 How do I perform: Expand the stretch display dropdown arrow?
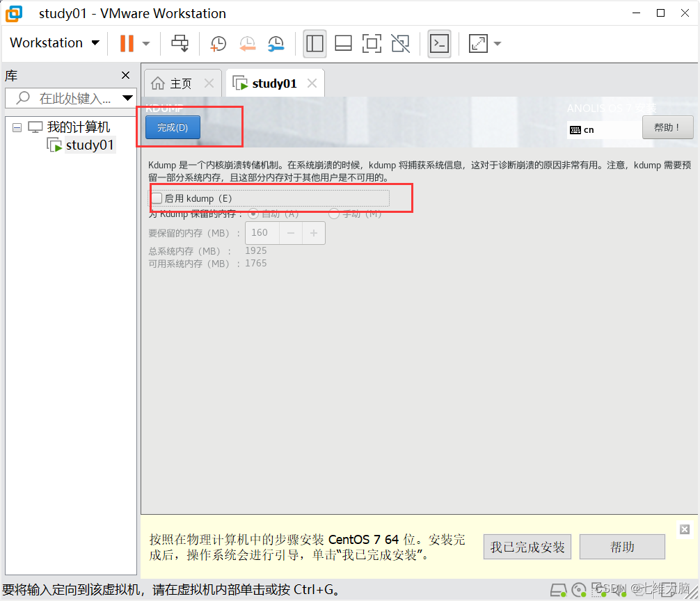[x=498, y=44]
